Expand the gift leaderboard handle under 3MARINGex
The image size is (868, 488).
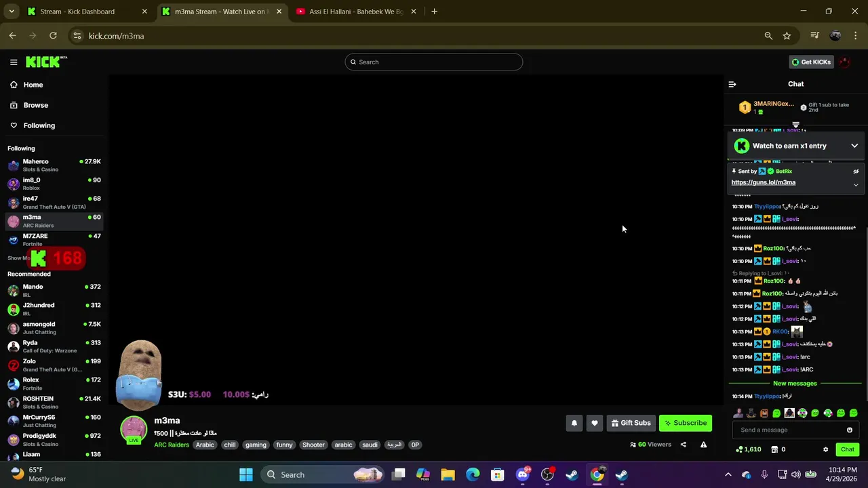pos(796,125)
